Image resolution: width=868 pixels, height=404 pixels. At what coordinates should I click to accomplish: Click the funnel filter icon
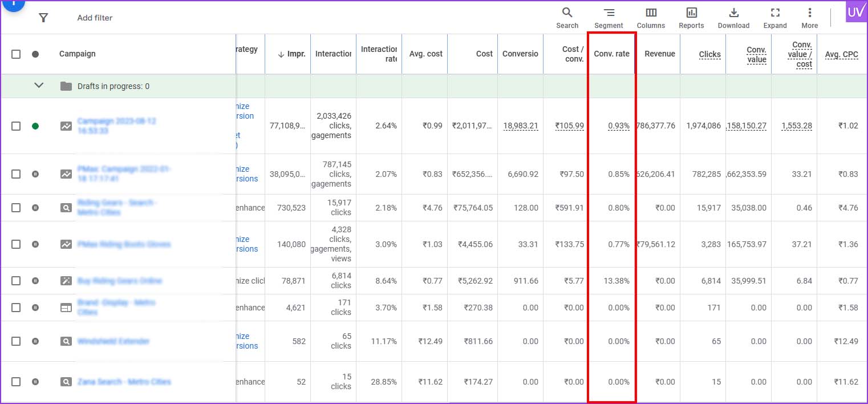click(x=43, y=18)
